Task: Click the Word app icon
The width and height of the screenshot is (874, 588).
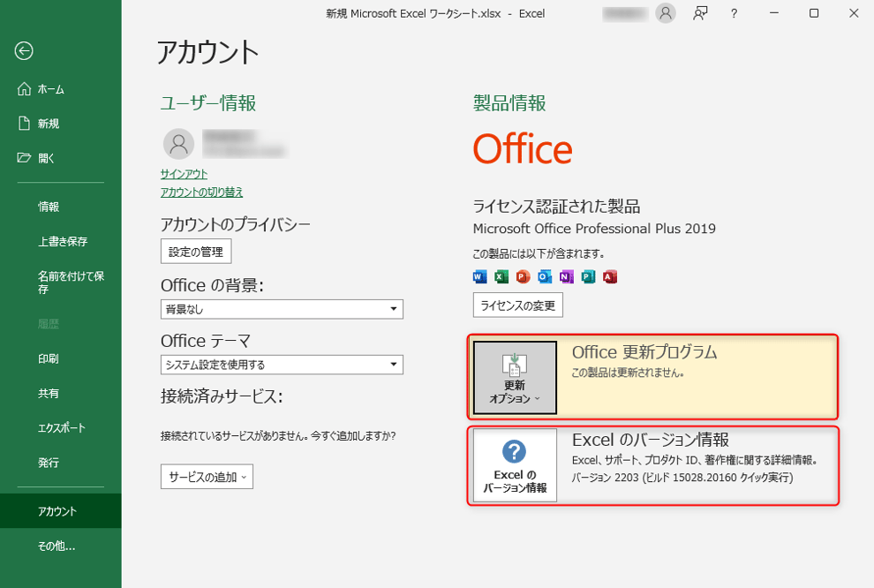Action: pos(479,276)
